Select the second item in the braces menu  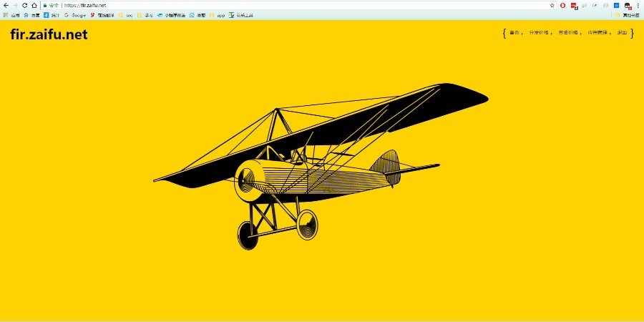click(538, 33)
